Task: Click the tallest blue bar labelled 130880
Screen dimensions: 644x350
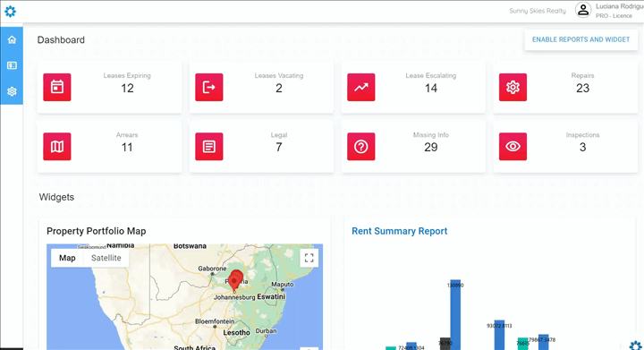Action: click(x=455, y=315)
